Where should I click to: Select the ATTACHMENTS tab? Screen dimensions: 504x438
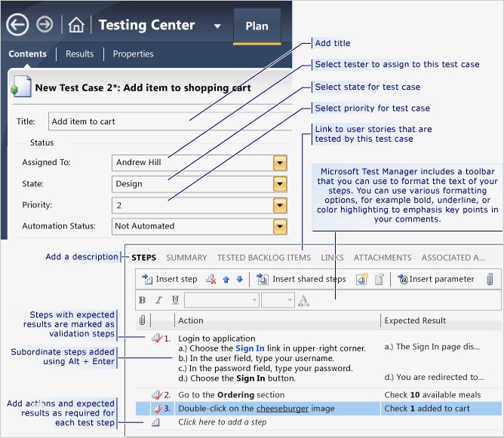click(x=383, y=258)
